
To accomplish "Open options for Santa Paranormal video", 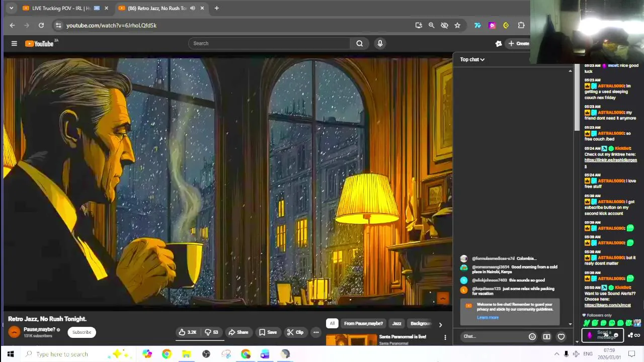I will (445, 337).
